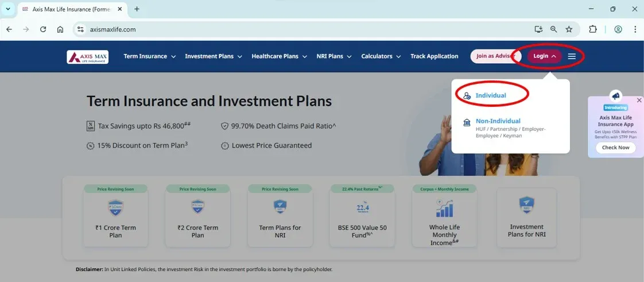Open BSE 500 Value 50 Fund 22.4 icon
Viewport: 644px width, 282px height.
pyautogui.click(x=362, y=208)
